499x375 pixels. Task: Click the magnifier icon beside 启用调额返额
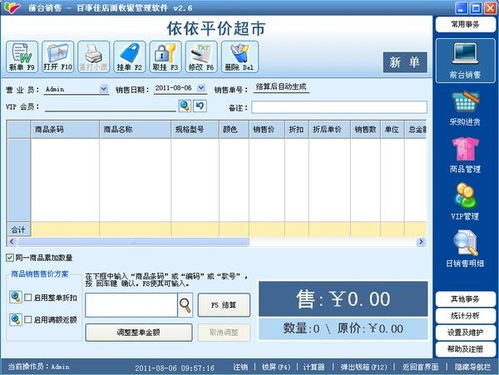click(15, 319)
